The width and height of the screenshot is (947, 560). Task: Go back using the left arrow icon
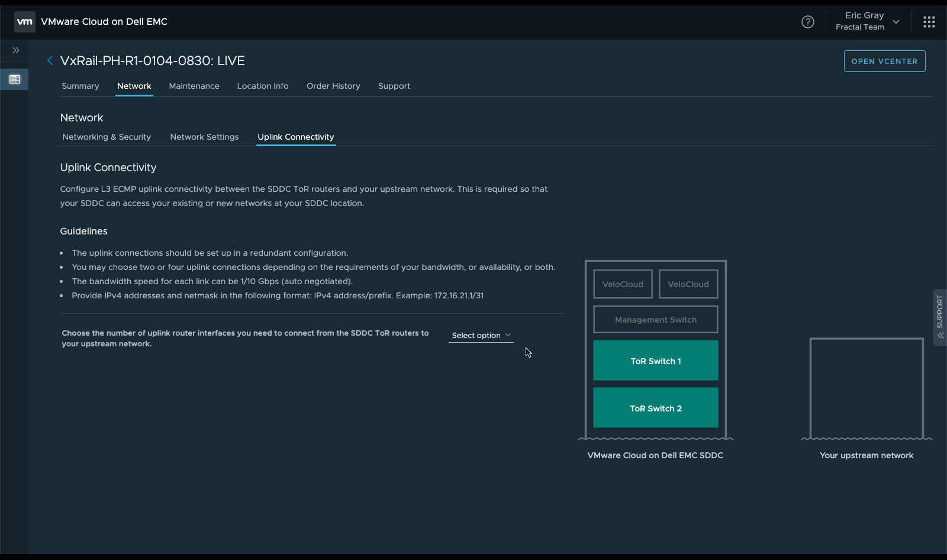pos(50,60)
